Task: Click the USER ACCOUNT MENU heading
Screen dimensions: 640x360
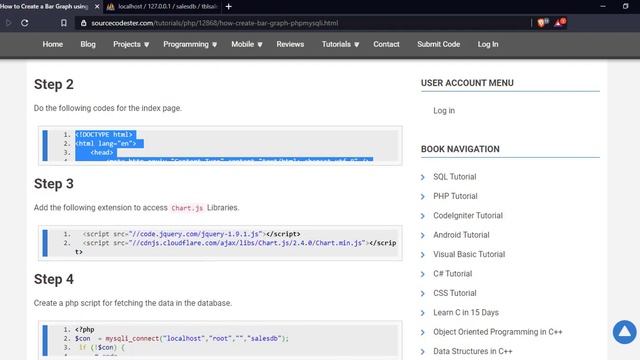Action: (x=467, y=83)
